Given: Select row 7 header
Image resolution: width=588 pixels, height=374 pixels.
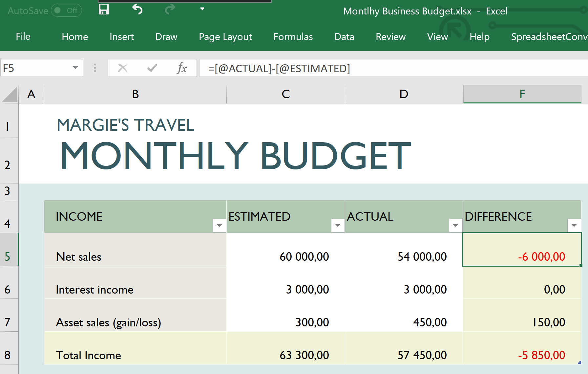Looking at the screenshot, I should tap(9, 315).
